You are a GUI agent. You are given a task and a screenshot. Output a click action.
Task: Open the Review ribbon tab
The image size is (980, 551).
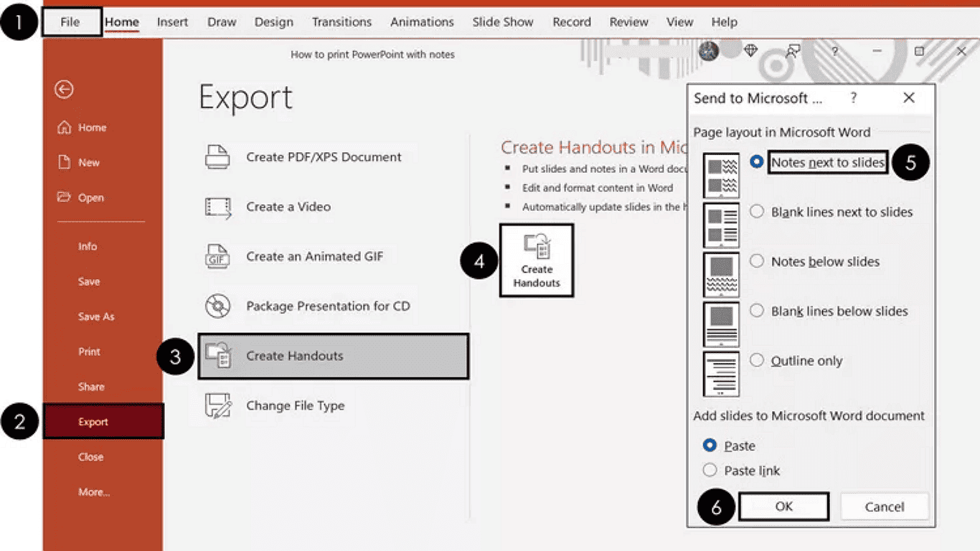[629, 22]
